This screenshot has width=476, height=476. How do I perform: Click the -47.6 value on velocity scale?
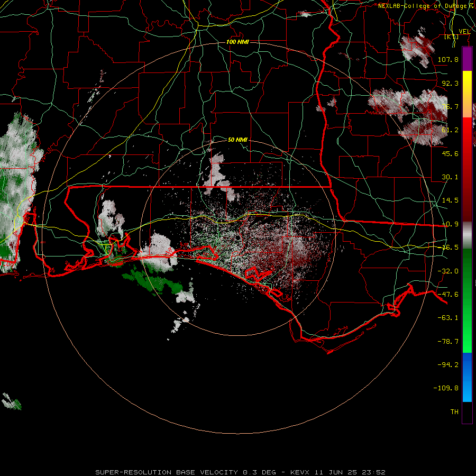(448, 295)
